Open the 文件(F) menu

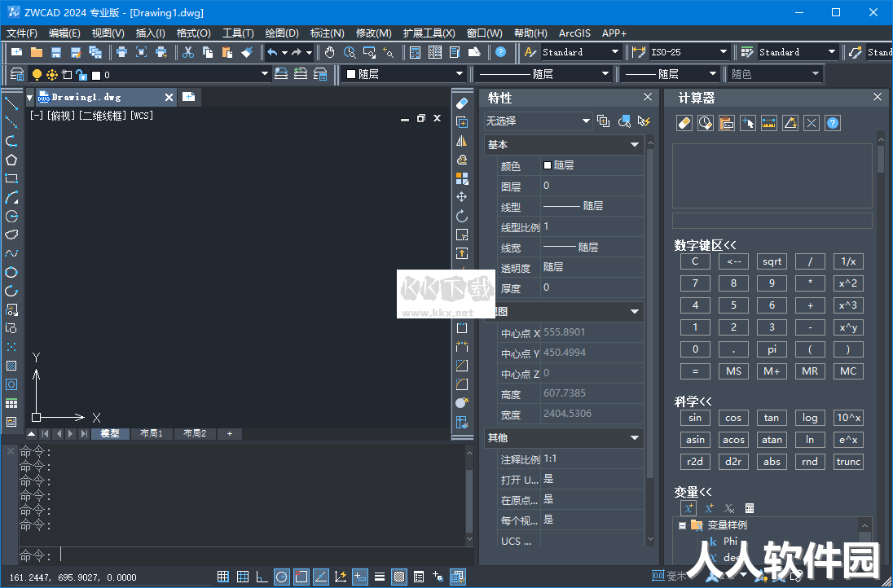[x=22, y=33]
